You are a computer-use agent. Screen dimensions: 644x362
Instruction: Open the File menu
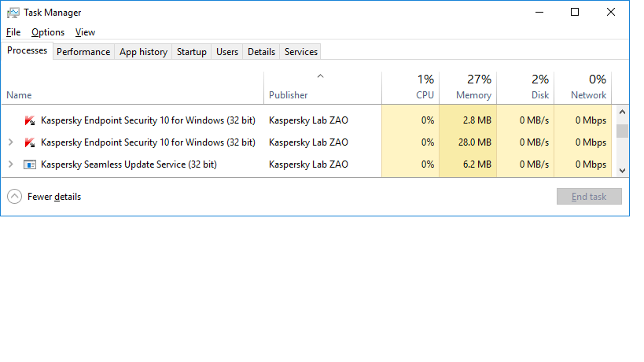(x=13, y=32)
